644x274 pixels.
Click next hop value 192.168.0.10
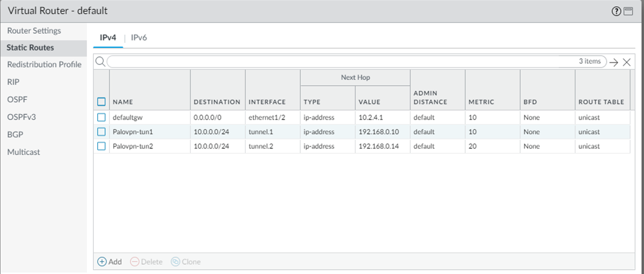(379, 132)
